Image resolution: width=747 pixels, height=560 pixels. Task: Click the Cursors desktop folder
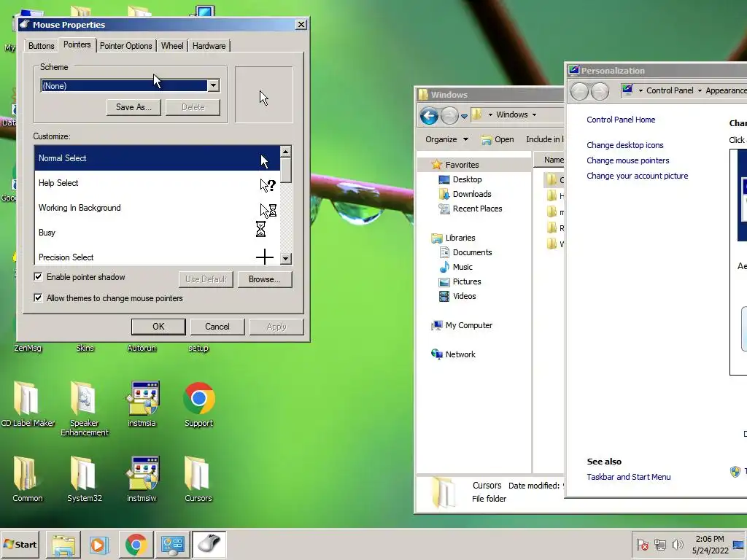coord(198,479)
